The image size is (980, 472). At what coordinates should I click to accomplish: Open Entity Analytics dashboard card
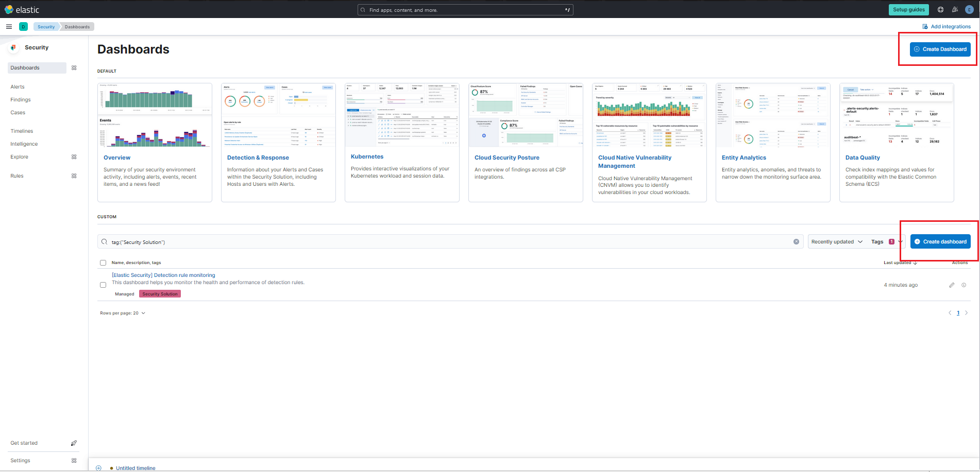tap(773, 143)
